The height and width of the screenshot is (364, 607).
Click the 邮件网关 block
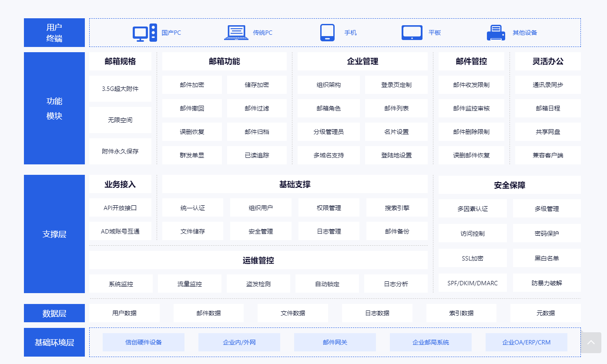335,342
